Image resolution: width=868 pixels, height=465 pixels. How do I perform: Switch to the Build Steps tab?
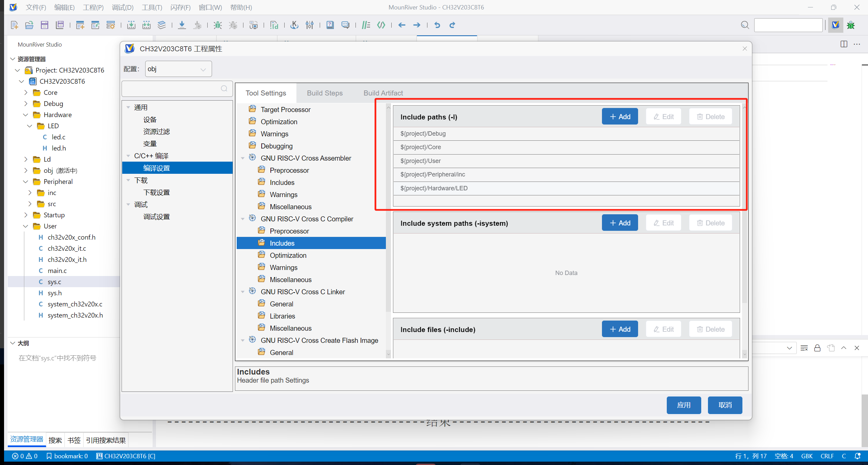[x=325, y=93]
